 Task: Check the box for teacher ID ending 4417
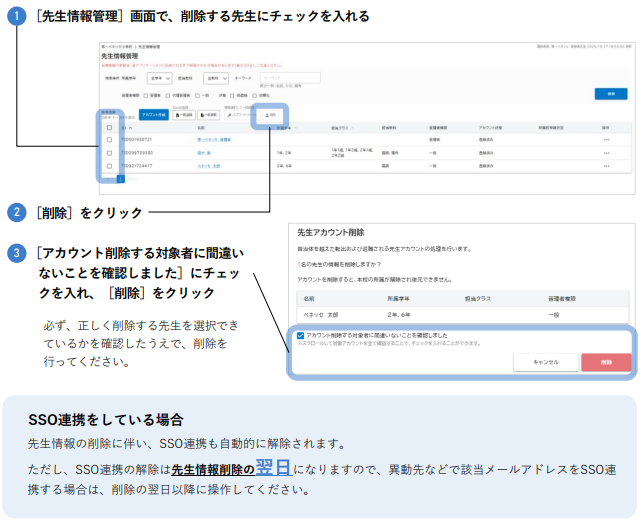109,166
